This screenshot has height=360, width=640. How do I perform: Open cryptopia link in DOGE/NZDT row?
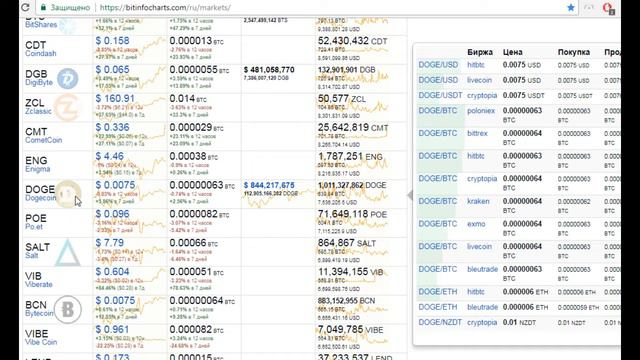point(482,322)
